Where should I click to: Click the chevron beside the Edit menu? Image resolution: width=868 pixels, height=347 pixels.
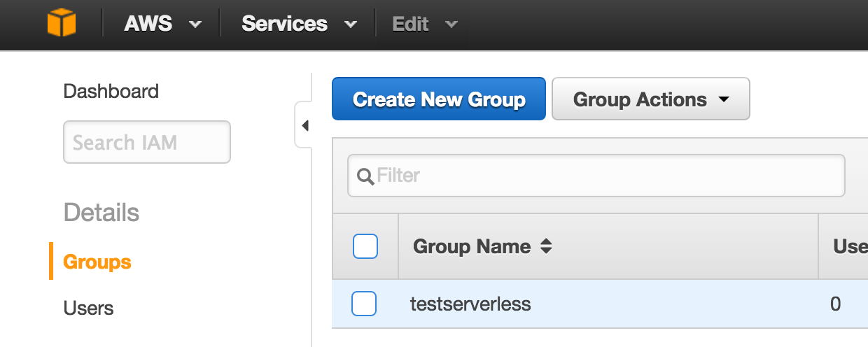tap(451, 24)
